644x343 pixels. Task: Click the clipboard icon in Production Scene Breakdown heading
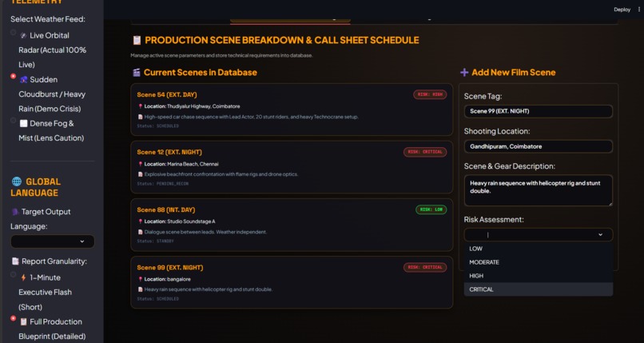pyautogui.click(x=137, y=40)
